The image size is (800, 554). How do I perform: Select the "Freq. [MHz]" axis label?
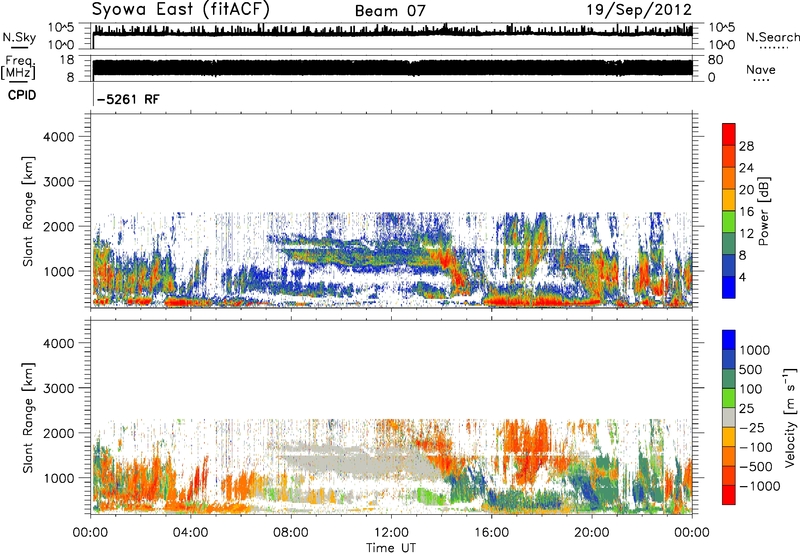(19, 67)
